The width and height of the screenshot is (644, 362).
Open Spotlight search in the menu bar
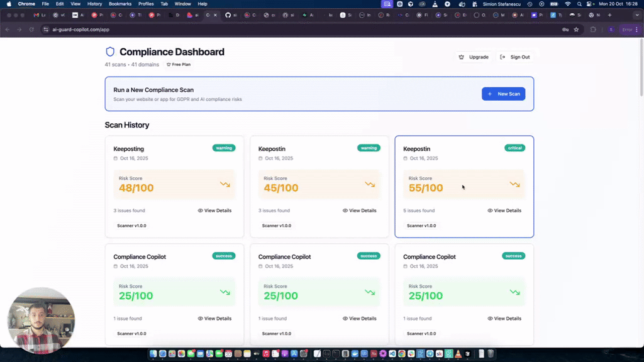click(x=579, y=4)
